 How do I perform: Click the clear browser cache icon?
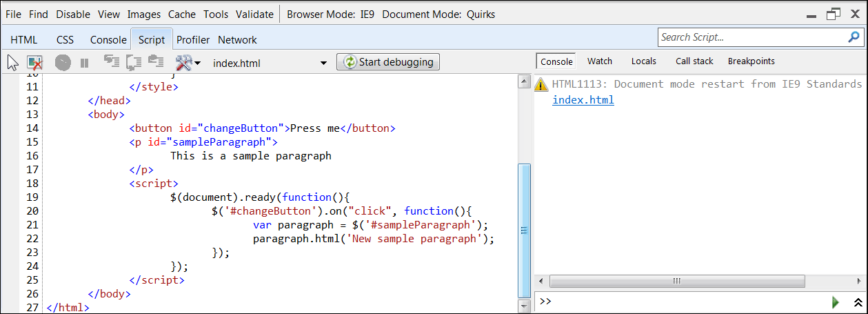(34, 63)
